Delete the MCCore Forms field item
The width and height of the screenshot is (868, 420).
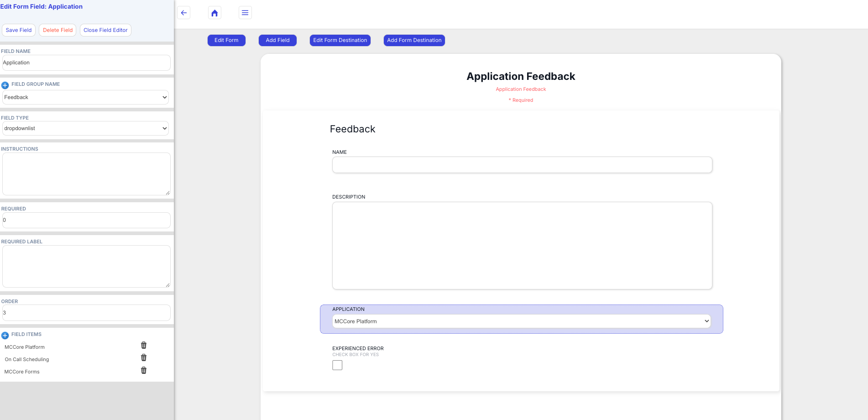coord(144,371)
